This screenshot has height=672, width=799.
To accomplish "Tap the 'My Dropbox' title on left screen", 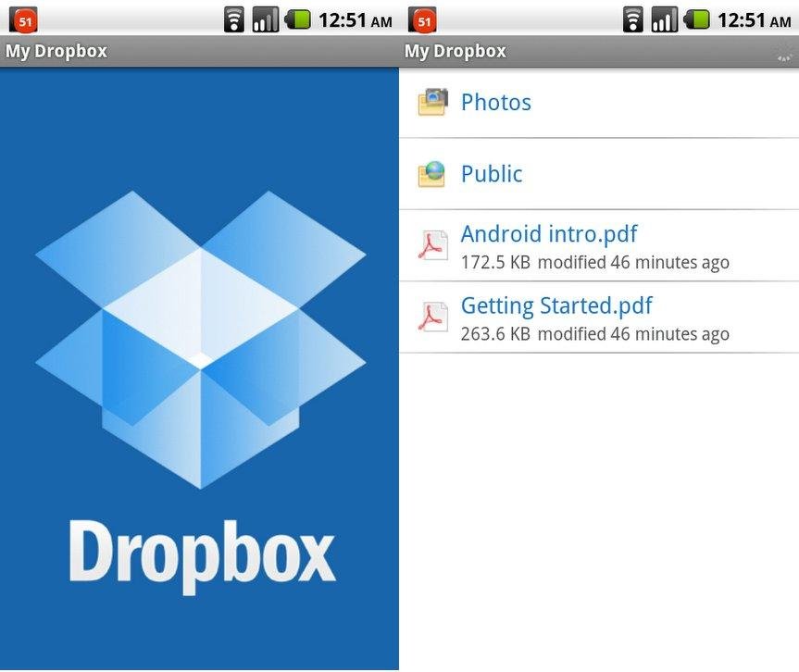I will (x=56, y=52).
